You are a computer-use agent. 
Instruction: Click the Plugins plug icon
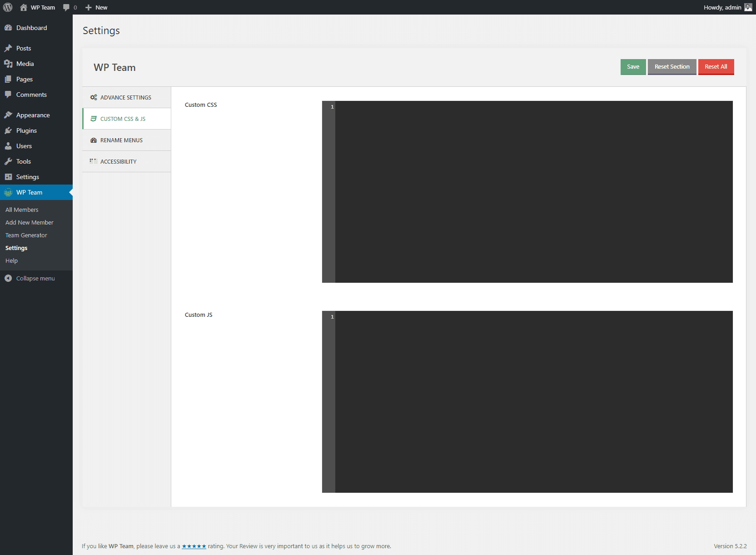pos(8,130)
